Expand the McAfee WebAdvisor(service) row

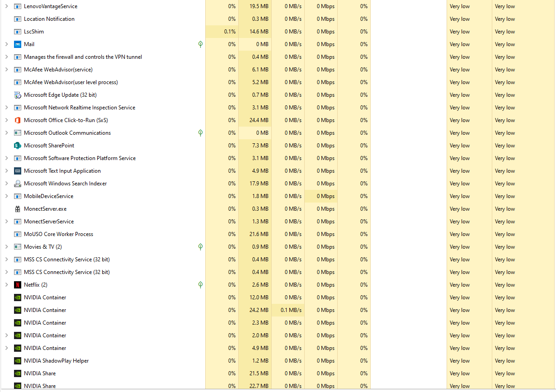[6, 70]
